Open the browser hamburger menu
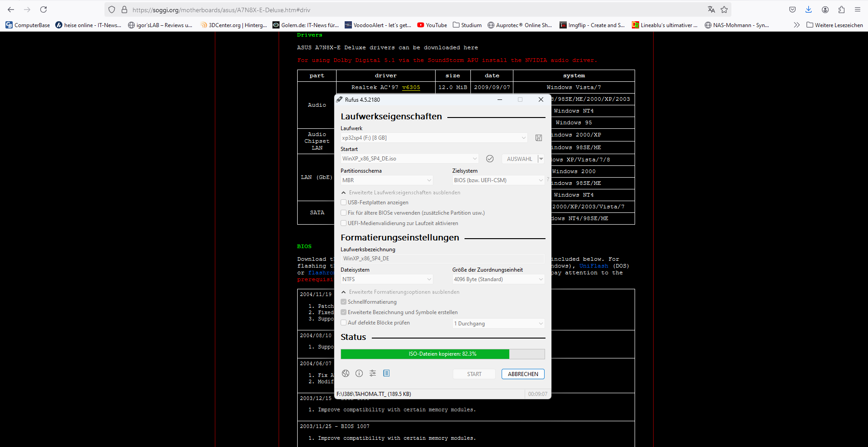This screenshot has height=447, width=868. [858, 9]
